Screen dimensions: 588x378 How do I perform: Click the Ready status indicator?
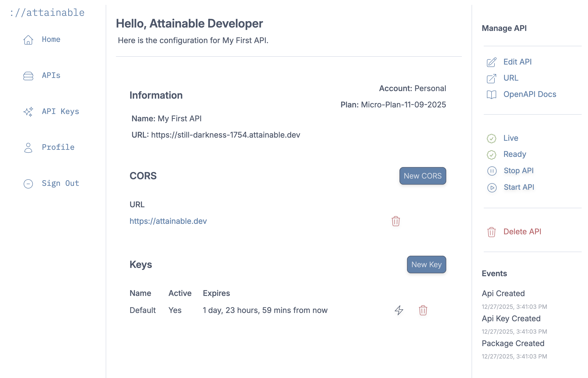[x=514, y=154]
